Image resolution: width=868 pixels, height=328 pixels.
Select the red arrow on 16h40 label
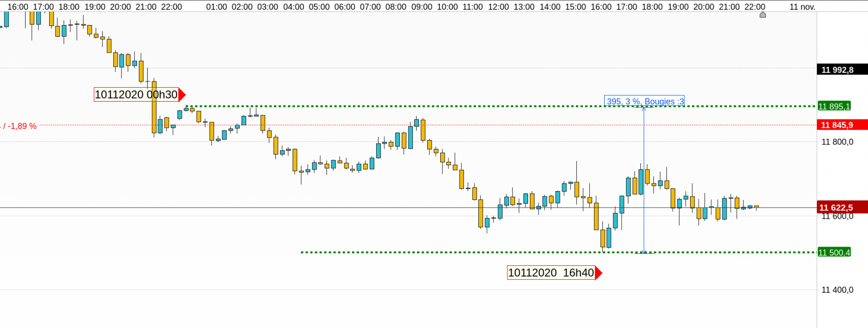[x=599, y=273]
